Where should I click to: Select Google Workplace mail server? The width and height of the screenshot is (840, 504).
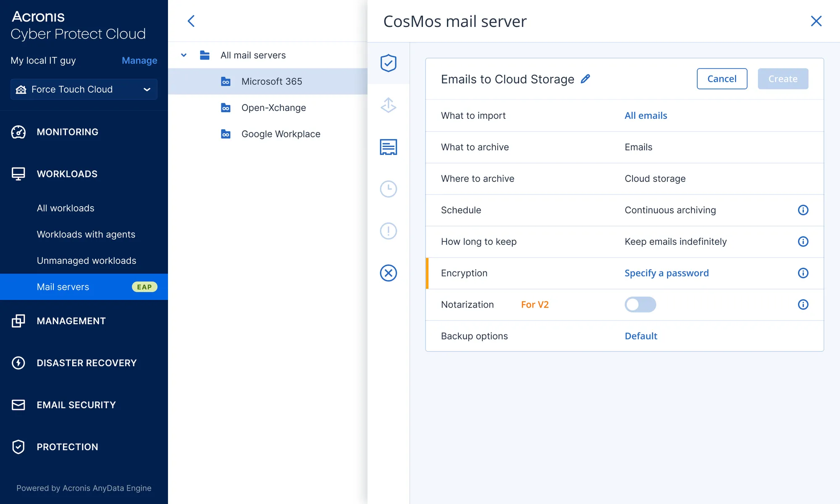tap(281, 134)
